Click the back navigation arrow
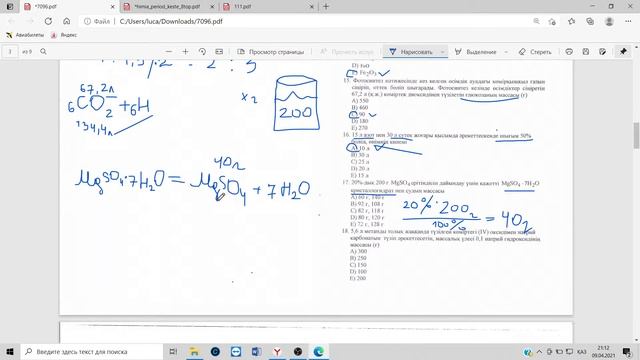640x360 pixels. pyautogui.click(x=11, y=21)
